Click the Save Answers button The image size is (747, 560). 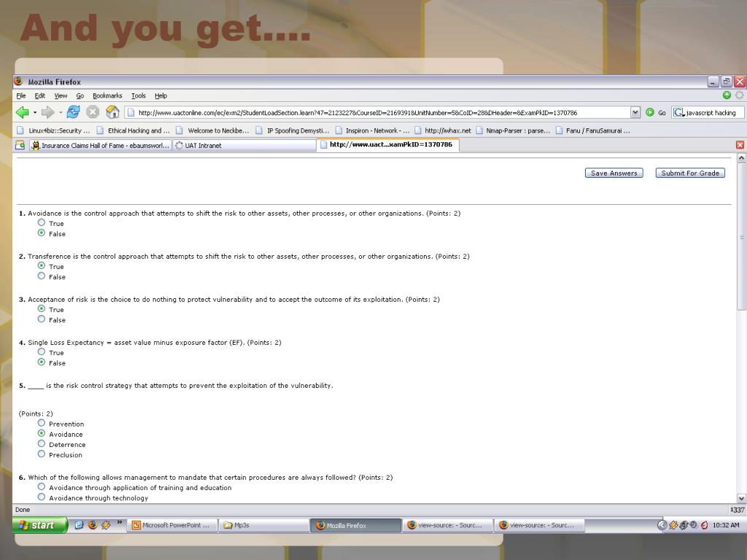coord(614,174)
